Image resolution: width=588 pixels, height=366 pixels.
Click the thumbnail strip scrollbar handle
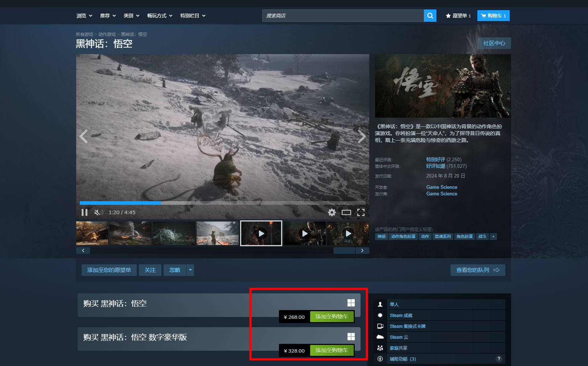[344, 251]
